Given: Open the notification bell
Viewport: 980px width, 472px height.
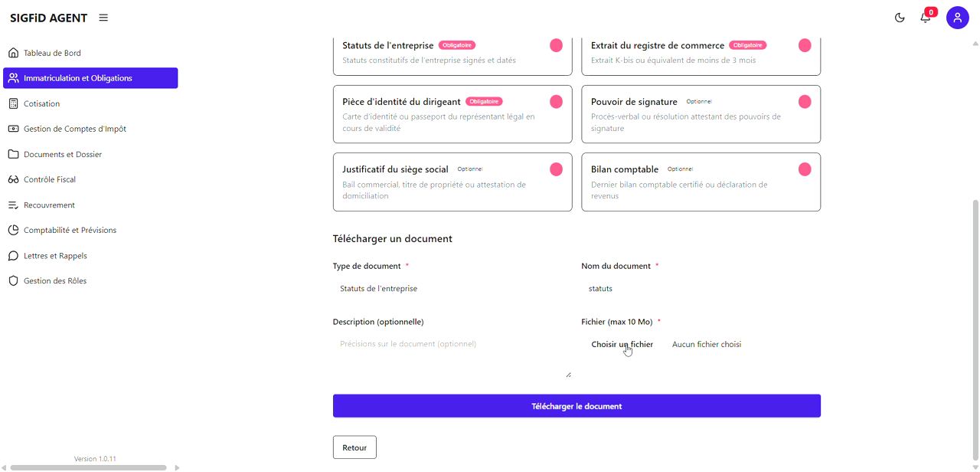Looking at the screenshot, I should coord(926,17).
